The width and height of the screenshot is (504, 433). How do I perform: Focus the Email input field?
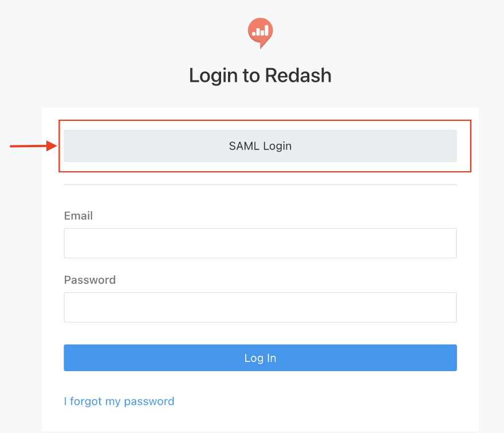[x=260, y=243]
